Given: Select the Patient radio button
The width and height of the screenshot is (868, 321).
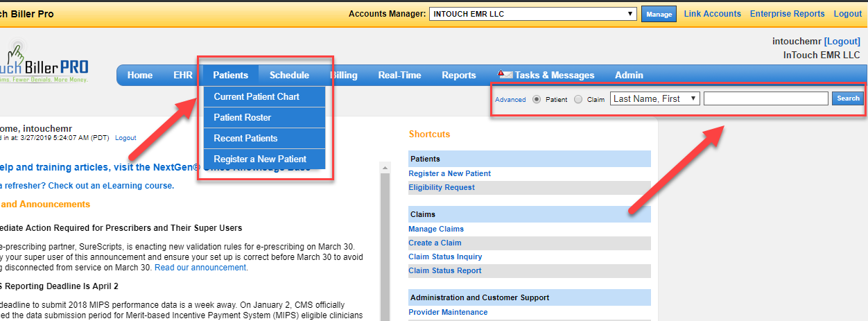Looking at the screenshot, I should (537, 99).
